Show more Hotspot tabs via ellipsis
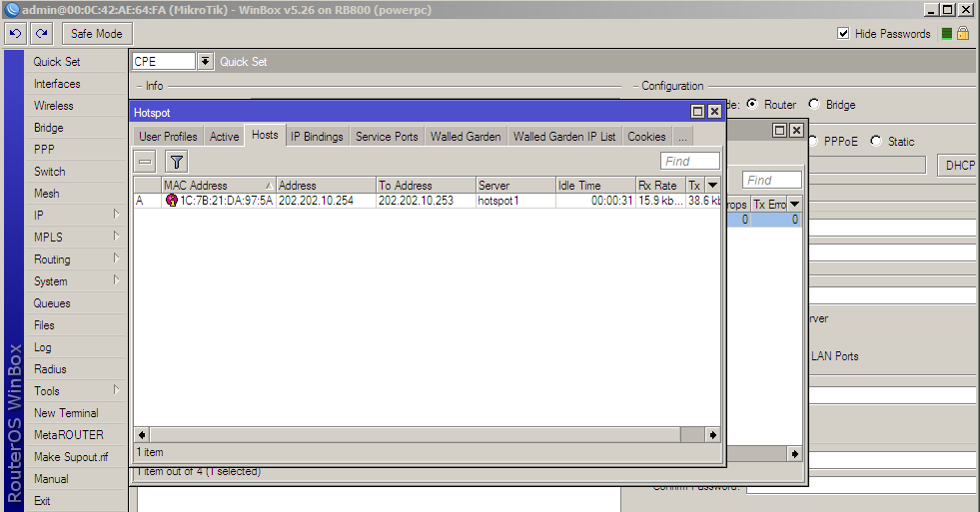The image size is (980, 512). click(682, 136)
